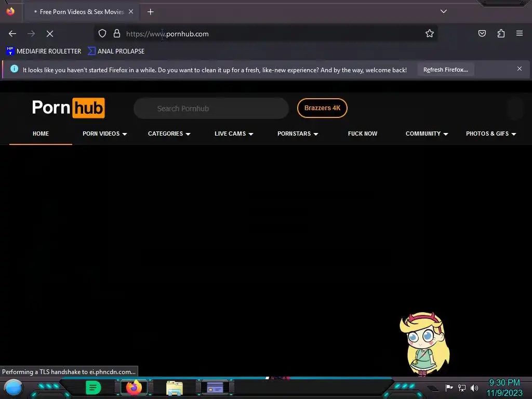The image size is (532, 399).
Task: Click the Refresh Firefox... button
Action: pyautogui.click(x=445, y=70)
